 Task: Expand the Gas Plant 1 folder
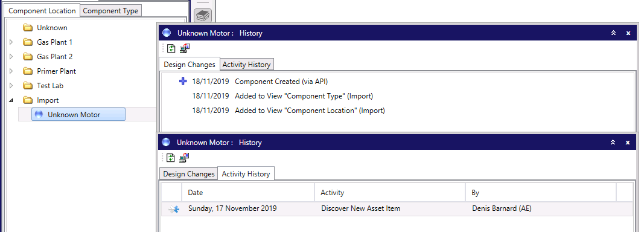point(11,42)
